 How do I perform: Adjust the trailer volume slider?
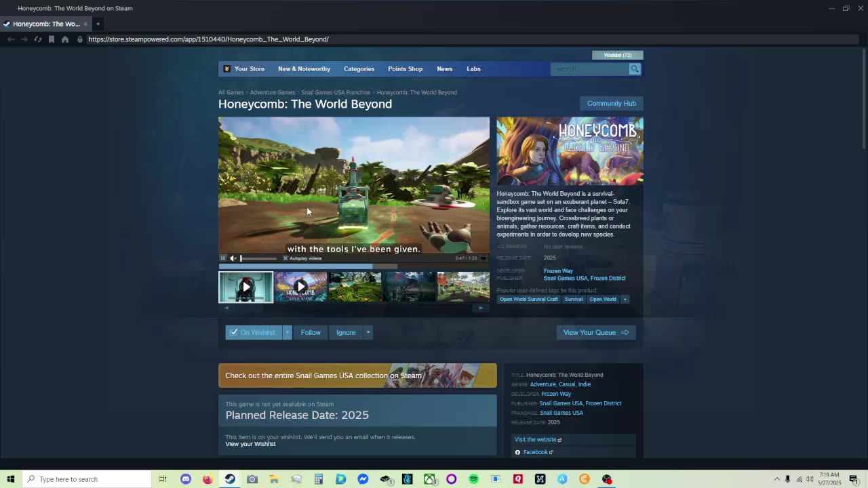(258, 258)
